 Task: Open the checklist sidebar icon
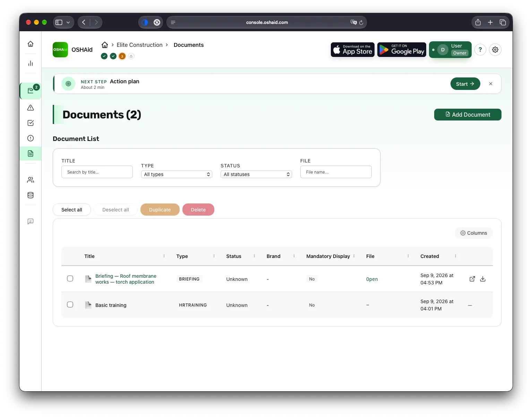pyautogui.click(x=31, y=123)
